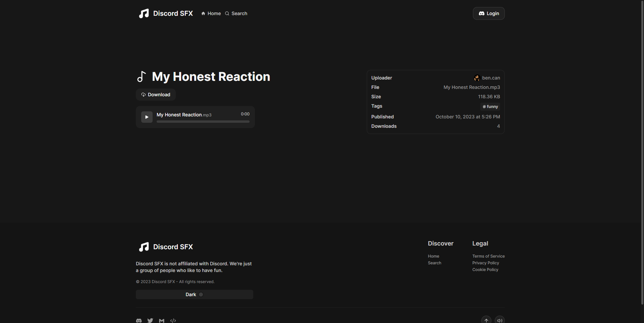The image size is (644, 323).
Task: Play the My Honest Reaction.mp3 audio
Action: tap(147, 117)
